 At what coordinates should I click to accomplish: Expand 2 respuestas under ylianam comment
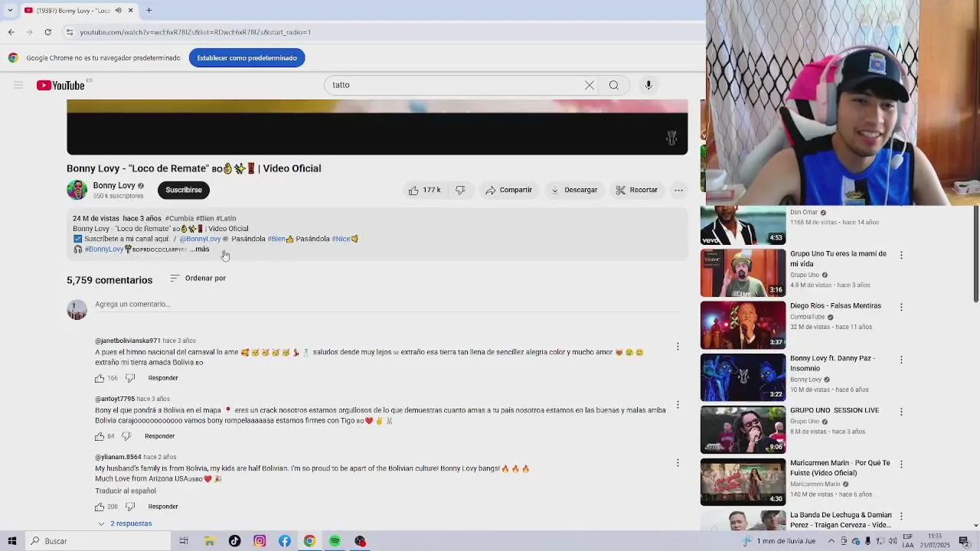[124, 523]
